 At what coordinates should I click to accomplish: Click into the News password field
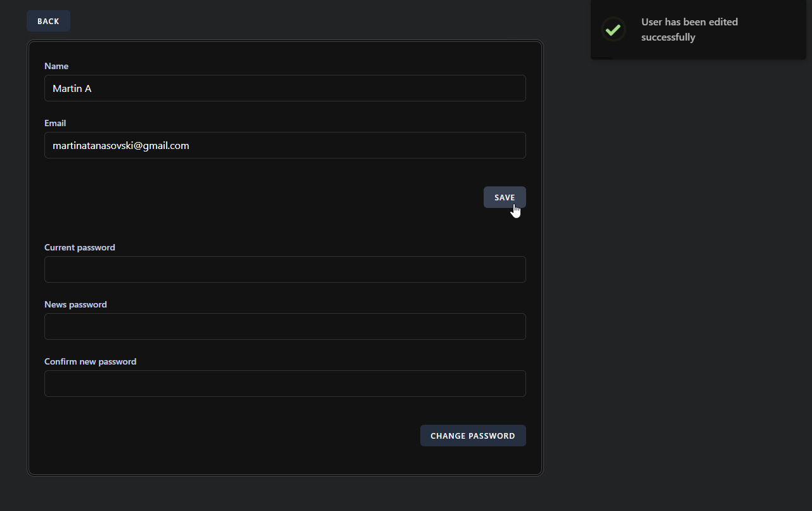[x=285, y=327]
